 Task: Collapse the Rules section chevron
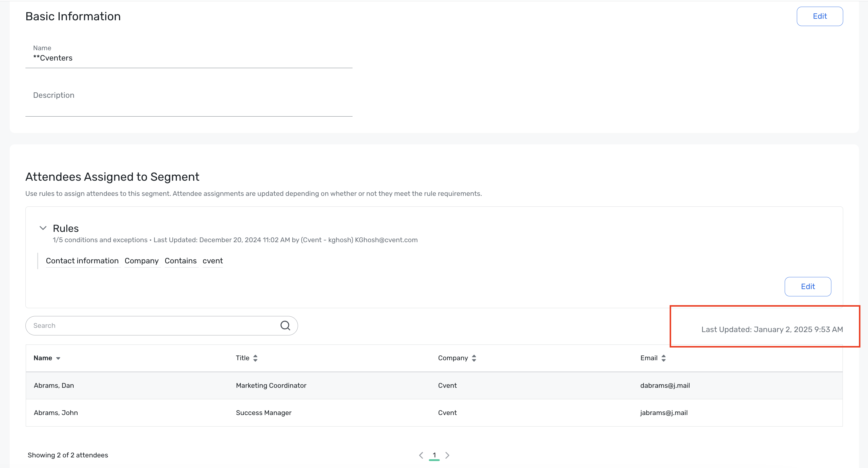pyautogui.click(x=43, y=228)
